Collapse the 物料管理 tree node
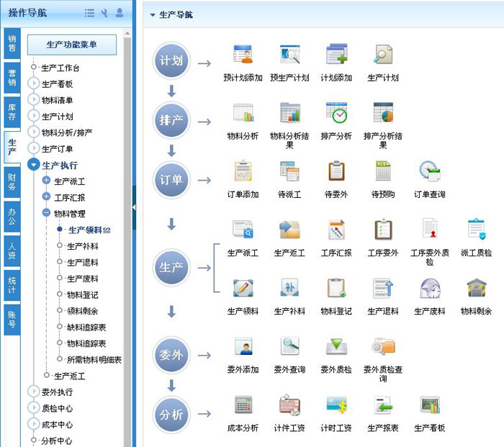 click(46, 213)
